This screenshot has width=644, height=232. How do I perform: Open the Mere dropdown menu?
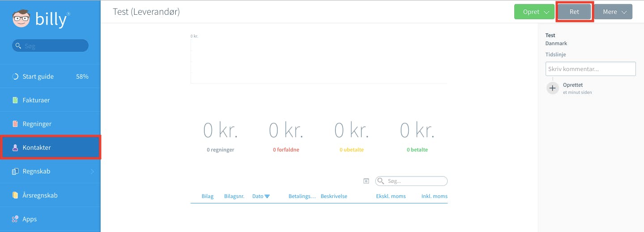tap(613, 12)
